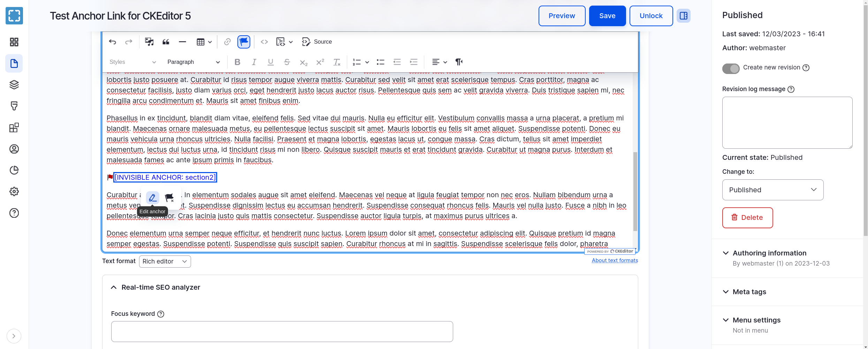Open the Help item in left sidebar

click(14, 213)
